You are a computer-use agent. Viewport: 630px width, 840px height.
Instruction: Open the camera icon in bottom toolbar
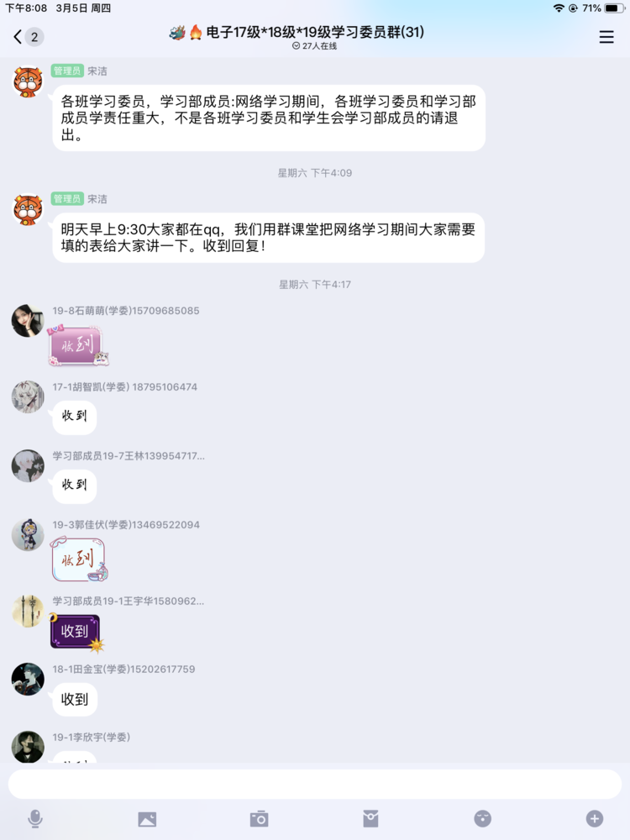click(259, 818)
